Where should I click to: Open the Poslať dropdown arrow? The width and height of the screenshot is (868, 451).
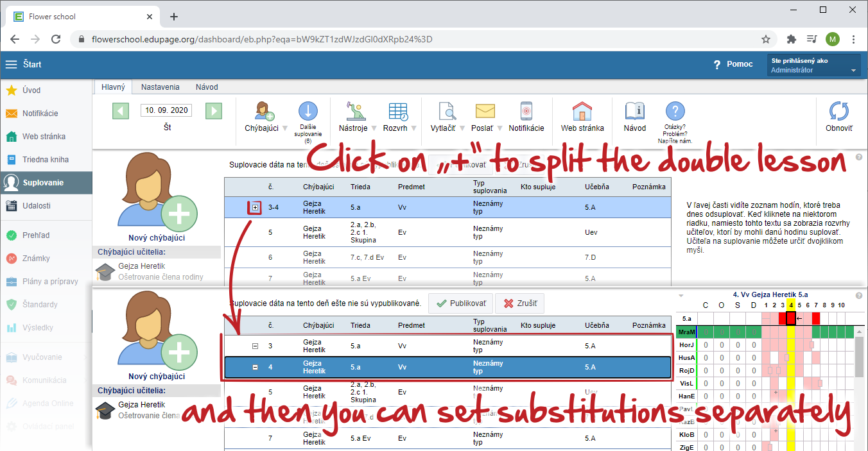(x=499, y=128)
